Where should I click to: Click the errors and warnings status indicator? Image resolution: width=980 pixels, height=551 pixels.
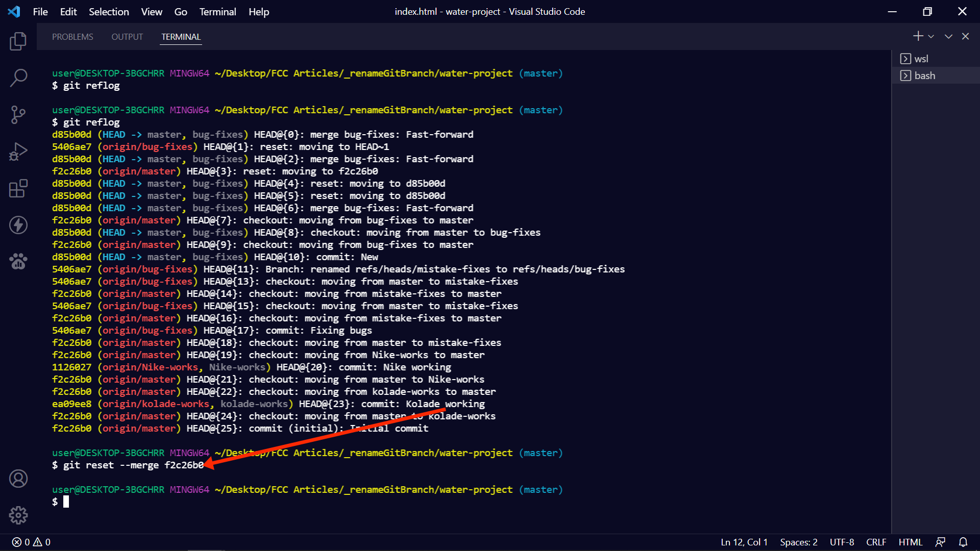click(x=31, y=542)
